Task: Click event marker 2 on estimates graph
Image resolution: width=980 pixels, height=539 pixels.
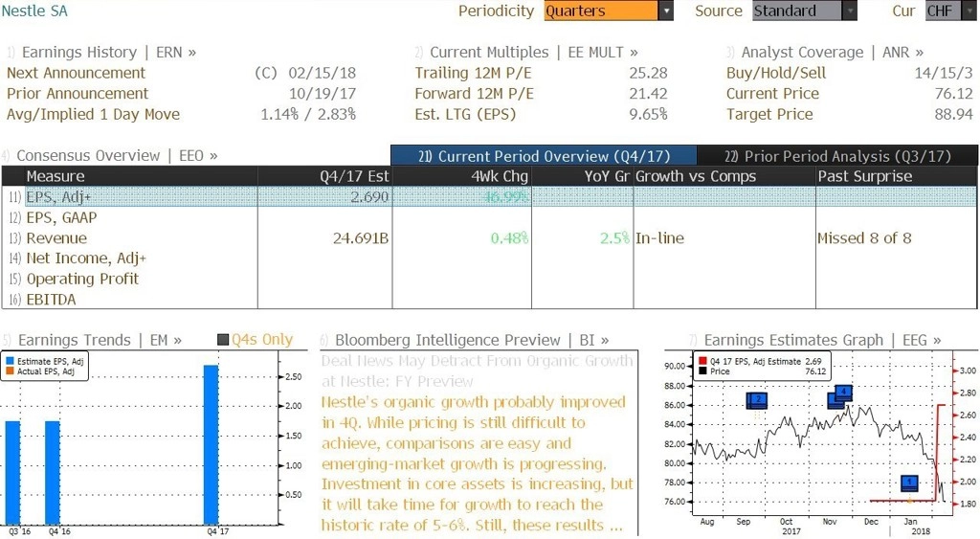Action: click(757, 400)
